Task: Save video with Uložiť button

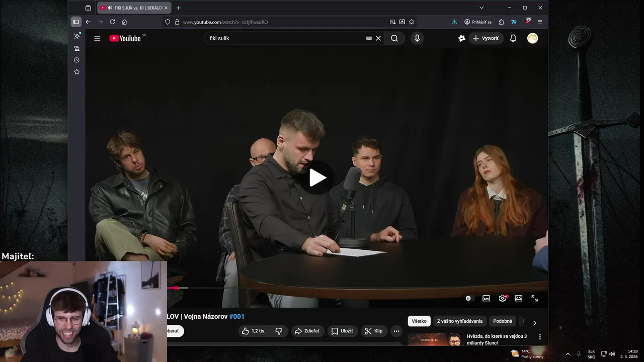Action: 342,331
